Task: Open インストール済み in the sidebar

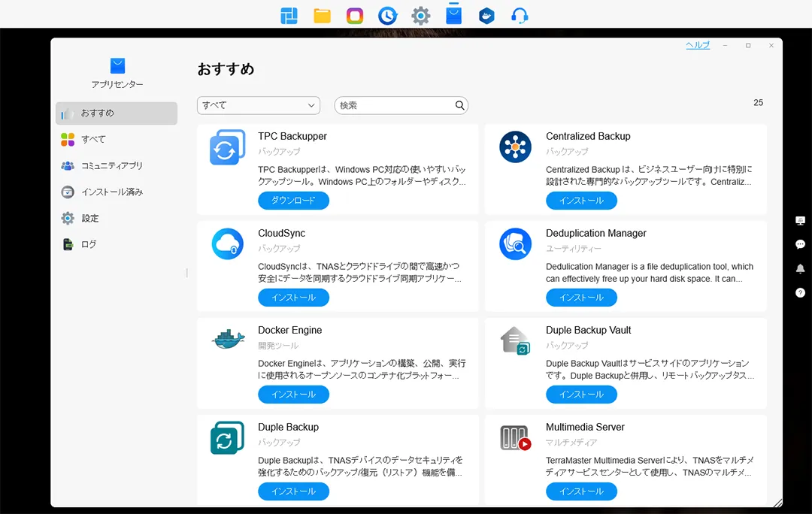Action: [x=111, y=192]
